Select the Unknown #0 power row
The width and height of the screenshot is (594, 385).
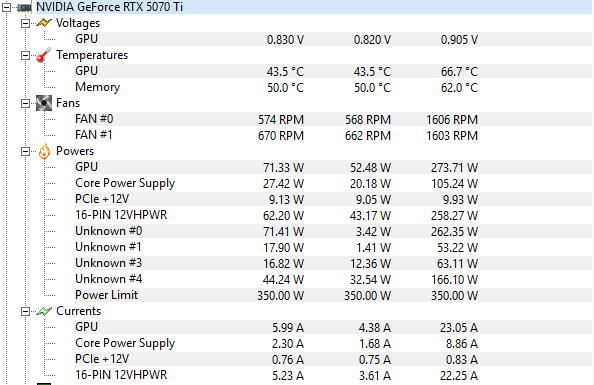click(x=333, y=231)
